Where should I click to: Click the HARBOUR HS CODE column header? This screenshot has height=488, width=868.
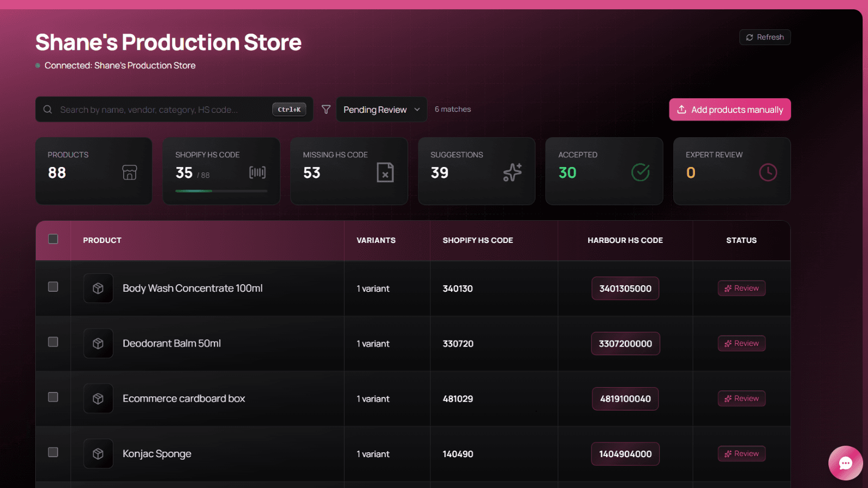(626, 240)
